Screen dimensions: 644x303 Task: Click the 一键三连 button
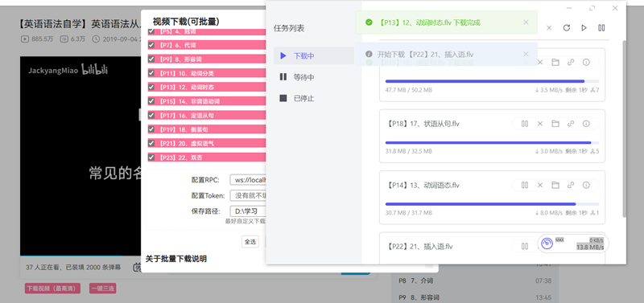tap(103, 289)
